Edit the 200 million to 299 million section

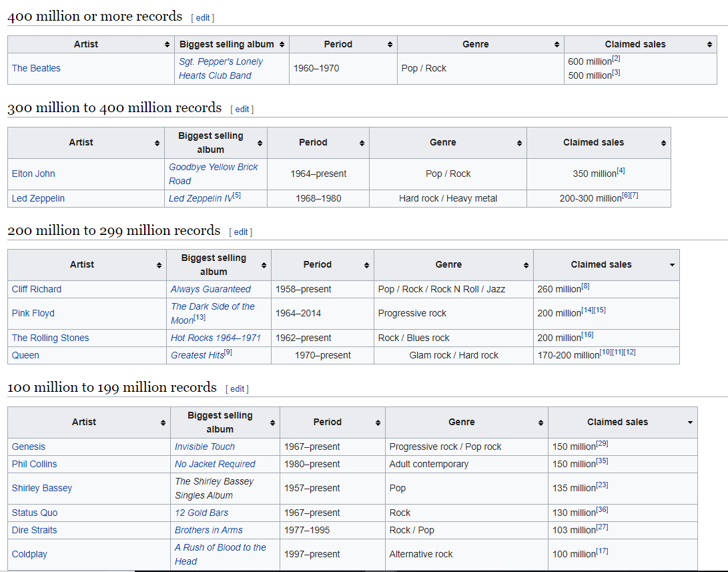240,232
